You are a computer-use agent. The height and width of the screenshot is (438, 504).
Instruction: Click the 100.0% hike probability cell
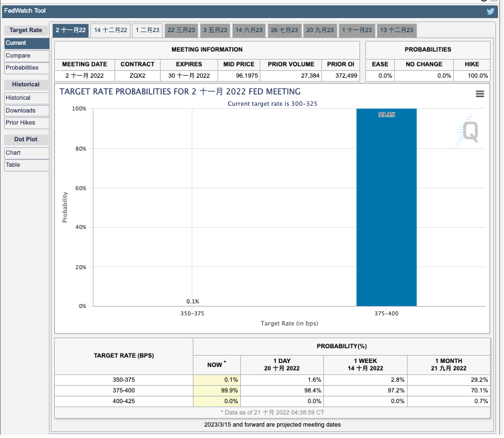[x=471, y=76]
